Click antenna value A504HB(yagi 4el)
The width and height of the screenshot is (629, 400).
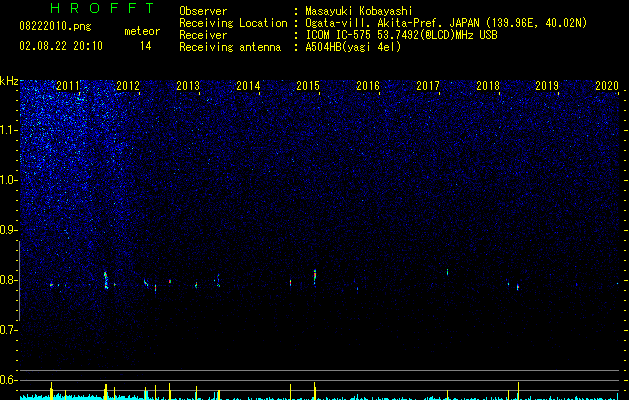(353, 47)
